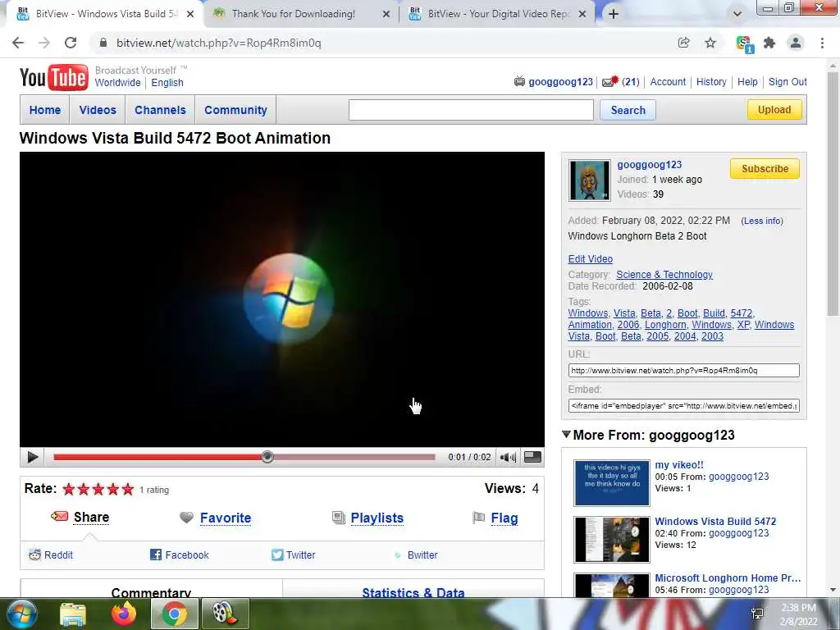Open the extensions puzzle icon
This screenshot has height=630, width=840.
coord(769,43)
